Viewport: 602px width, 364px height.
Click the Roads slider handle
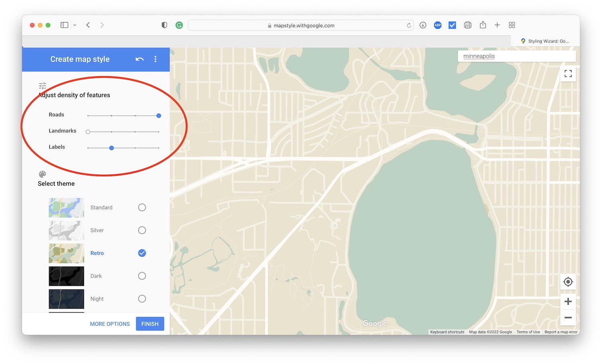click(x=159, y=115)
